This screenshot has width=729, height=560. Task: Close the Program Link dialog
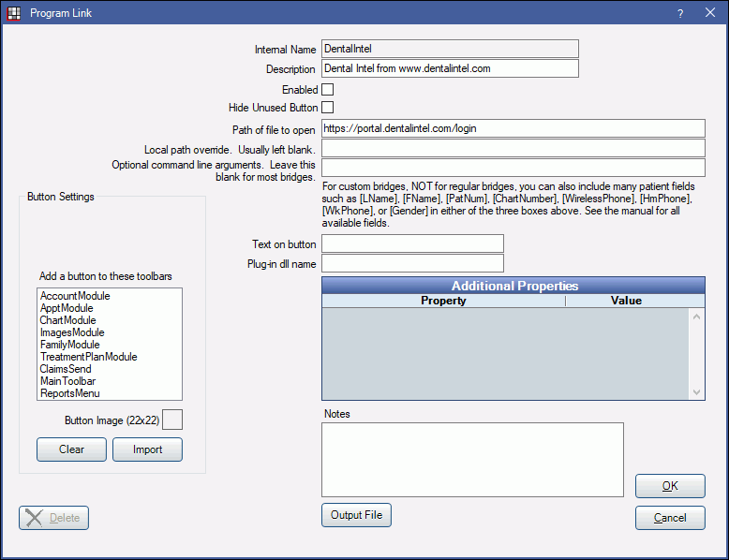click(x=710, y=12)
